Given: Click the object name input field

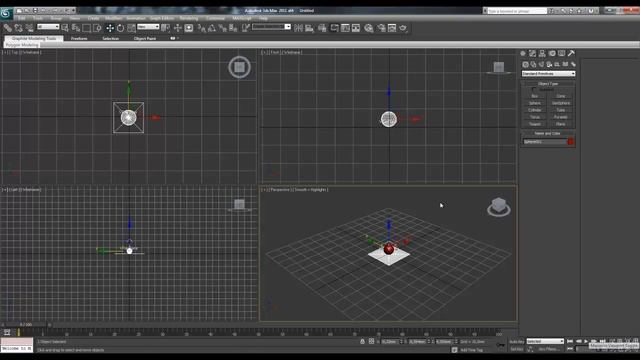Looking at the screenshot, I should tap(544, 142).
